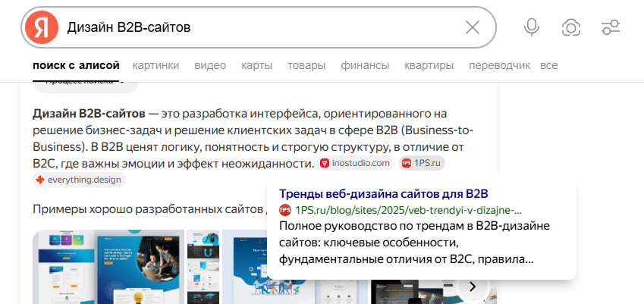
Task: Start voice search with microphone icon
Action: (532, 27)
